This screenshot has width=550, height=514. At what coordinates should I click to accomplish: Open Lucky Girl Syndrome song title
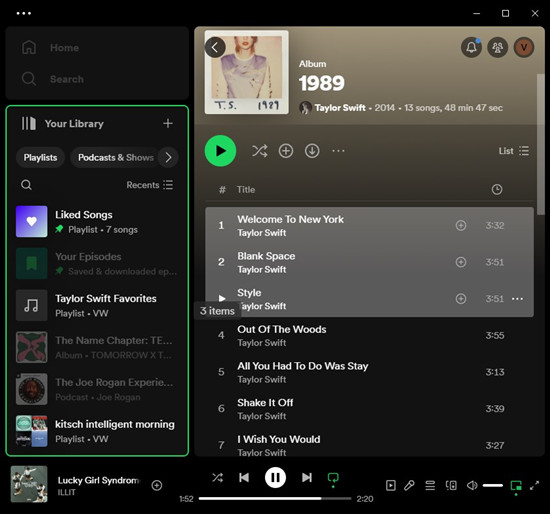tap(98, 480)
